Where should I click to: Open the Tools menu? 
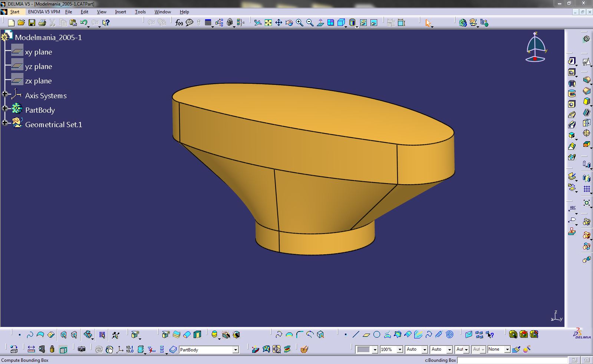point(140,12)
